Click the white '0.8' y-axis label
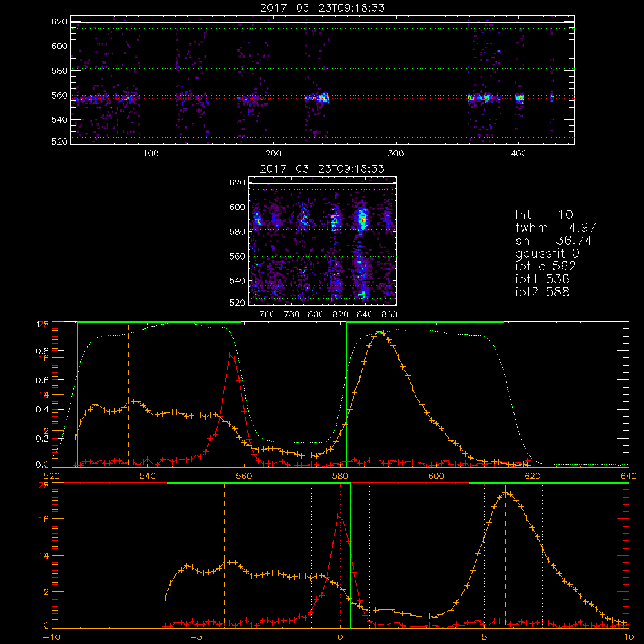 tap(43, 351)
